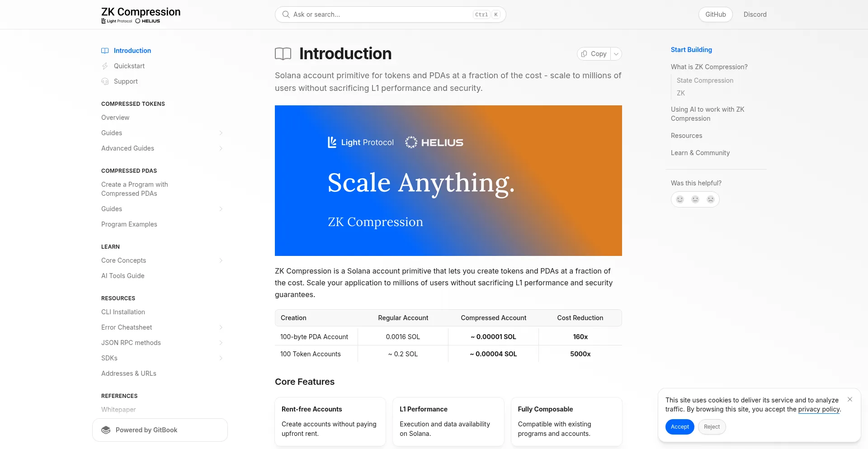The image size is (868, 449).
Task: Open the privacy policy link
Action: tap(819, 409)
